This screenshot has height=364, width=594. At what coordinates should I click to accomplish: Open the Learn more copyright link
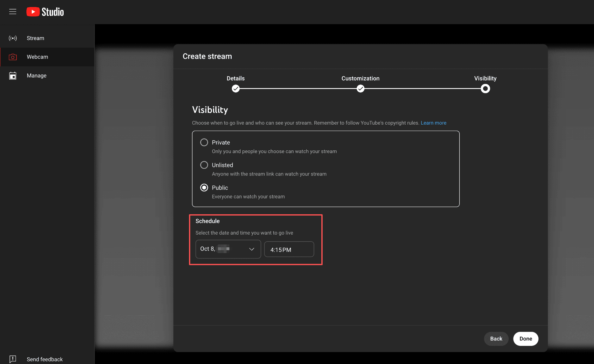click(433, 123)
